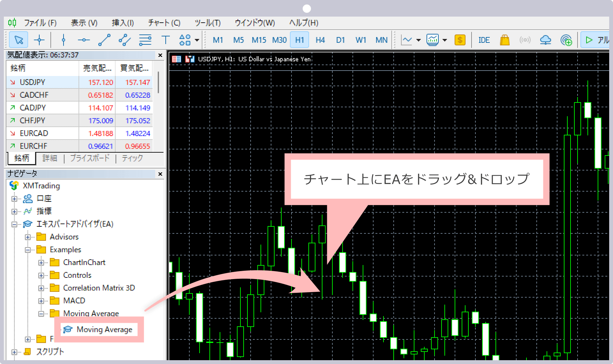This screenshot has height=364, width=613.
Task: Activate the crosshair tool
Action: pos(39,40)
